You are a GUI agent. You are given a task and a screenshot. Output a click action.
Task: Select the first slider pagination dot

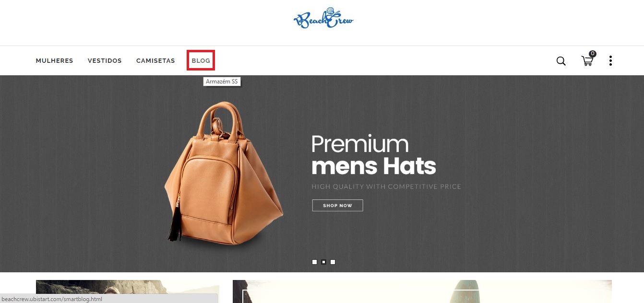[314, 262]
